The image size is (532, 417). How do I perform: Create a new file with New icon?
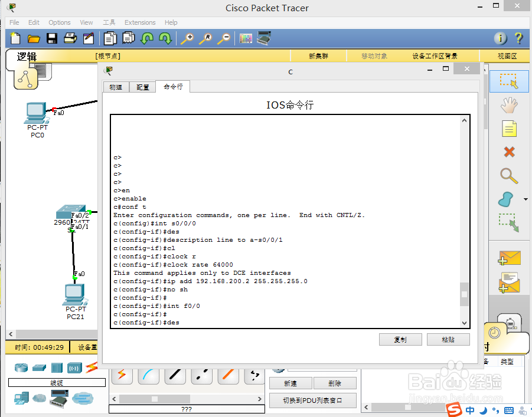pyautogui.click(x=15, y=38)
